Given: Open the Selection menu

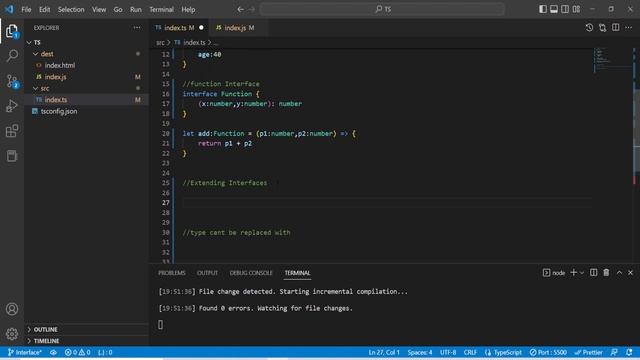Looking at the screenshot, I should (71, 9).
